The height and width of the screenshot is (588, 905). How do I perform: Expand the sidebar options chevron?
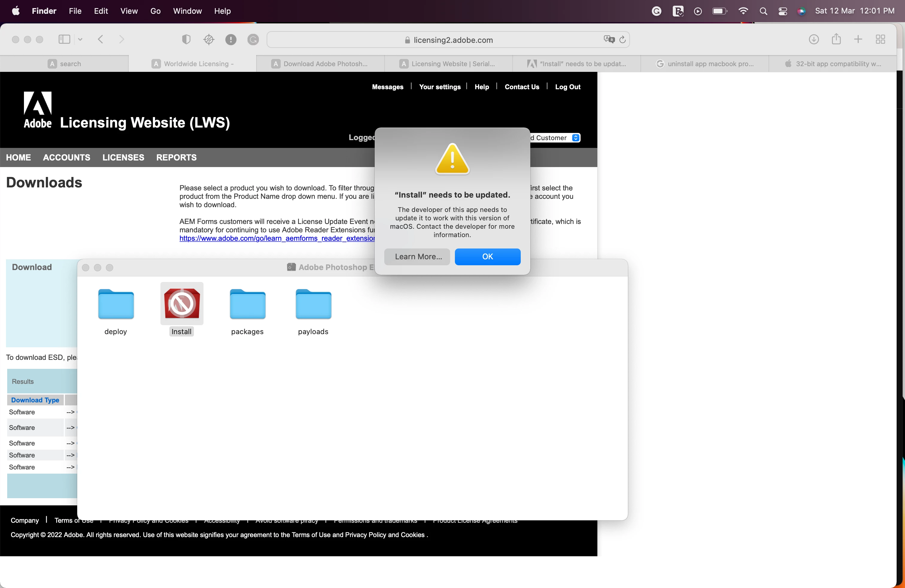[x=80, y=39]
